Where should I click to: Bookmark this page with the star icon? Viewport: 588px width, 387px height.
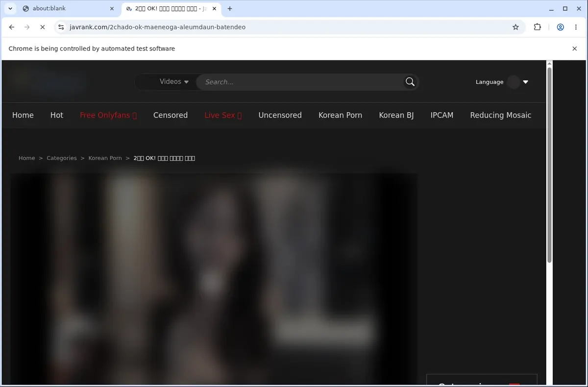tap(515, 27)
